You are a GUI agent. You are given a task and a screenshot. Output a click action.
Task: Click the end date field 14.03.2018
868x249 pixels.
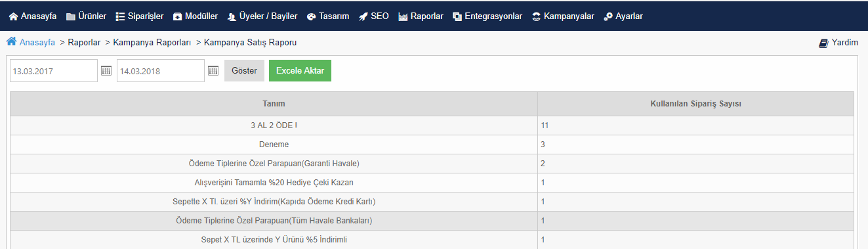(x=161, y=71)
